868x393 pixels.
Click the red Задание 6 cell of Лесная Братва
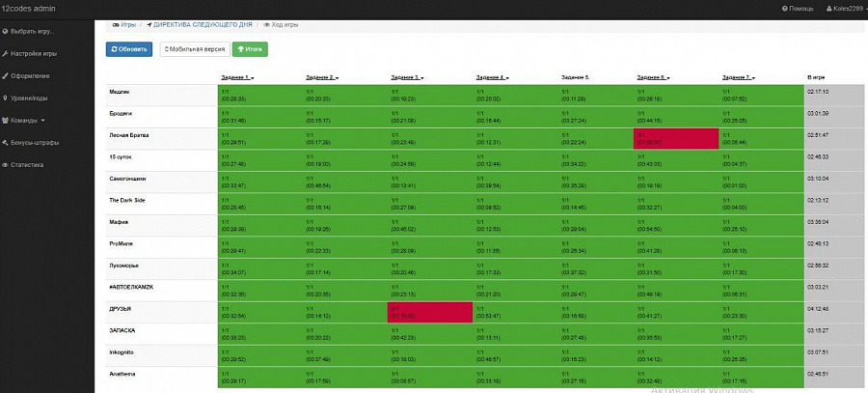(x=676, y=139)
